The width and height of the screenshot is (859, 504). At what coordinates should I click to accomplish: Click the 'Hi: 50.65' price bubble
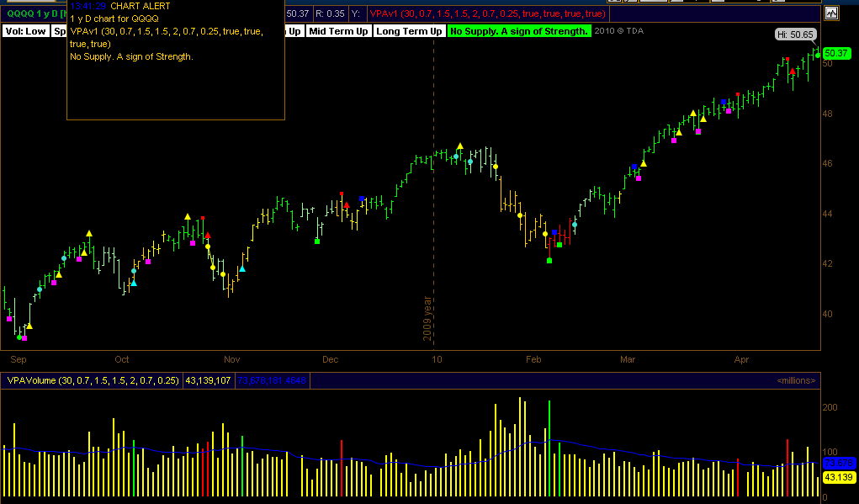796,34
